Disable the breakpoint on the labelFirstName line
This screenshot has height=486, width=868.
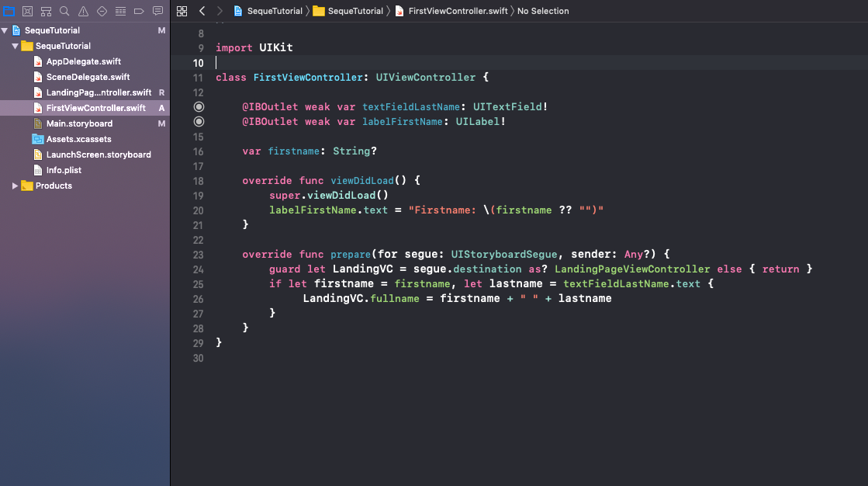[199, 121]
